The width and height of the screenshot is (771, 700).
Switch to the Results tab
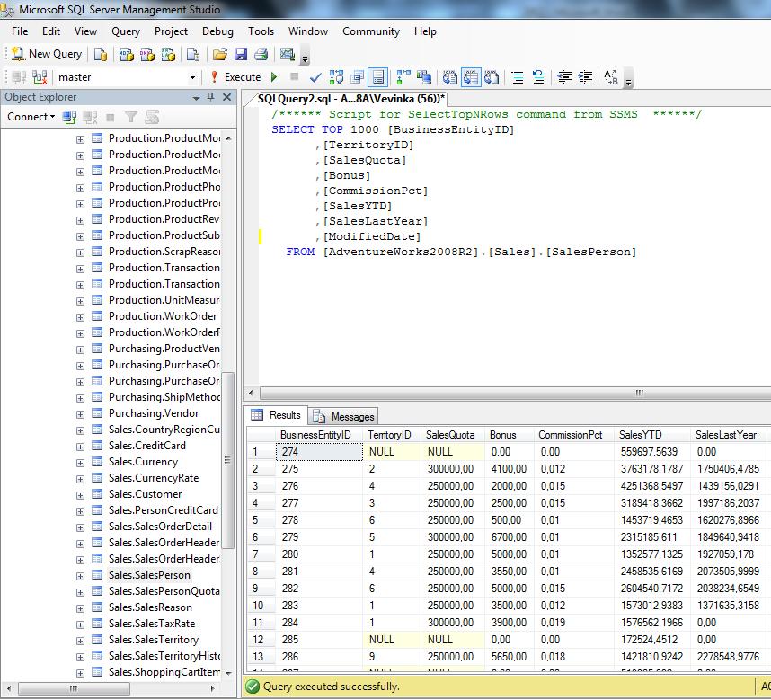point(276,415)
